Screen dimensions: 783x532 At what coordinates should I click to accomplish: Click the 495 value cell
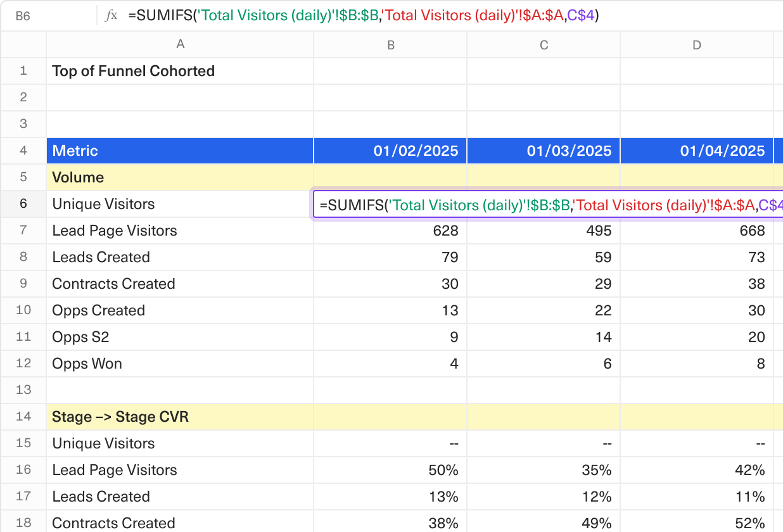(x=544, y=231)
